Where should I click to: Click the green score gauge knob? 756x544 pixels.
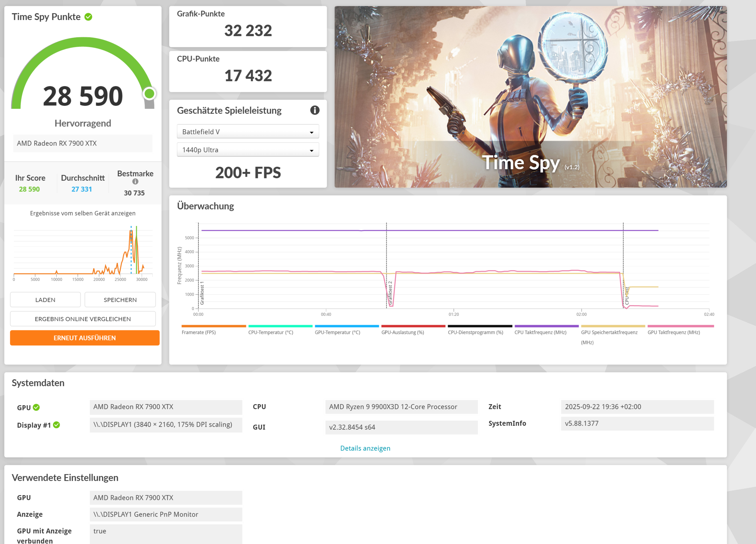tap(149, 94)
